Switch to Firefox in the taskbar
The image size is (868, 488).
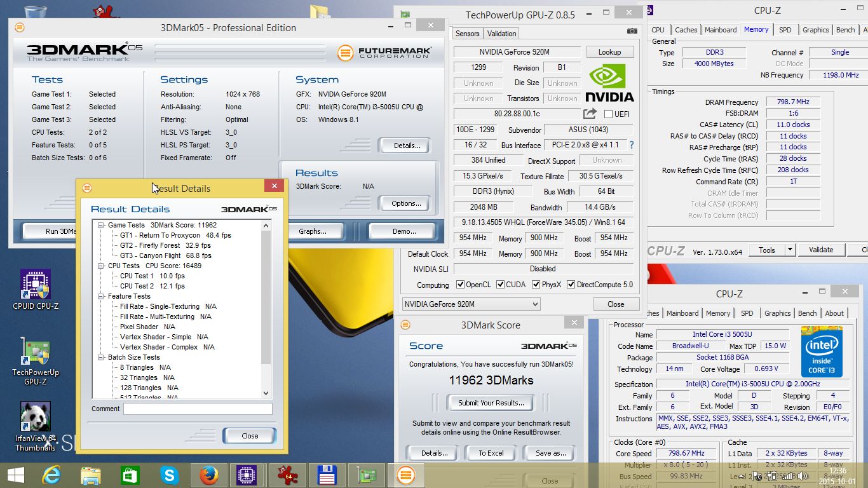point(208,475)
